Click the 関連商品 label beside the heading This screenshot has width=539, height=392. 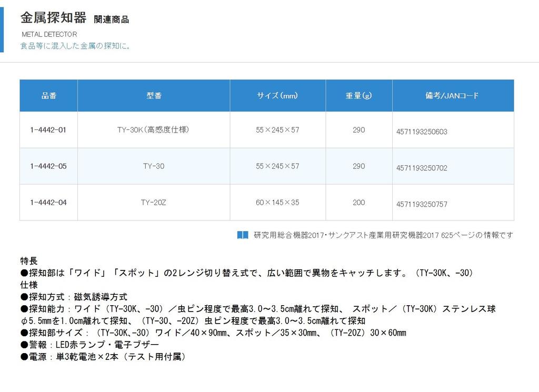111,19
